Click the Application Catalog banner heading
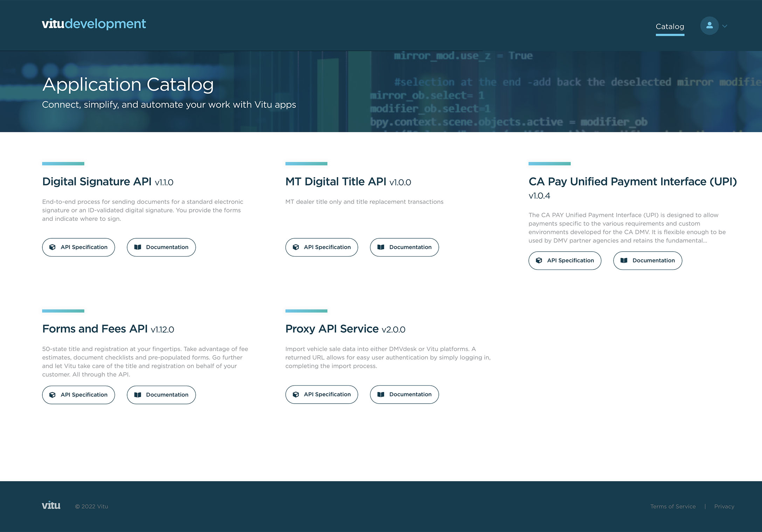762x532 pixels. pos(128,85)
